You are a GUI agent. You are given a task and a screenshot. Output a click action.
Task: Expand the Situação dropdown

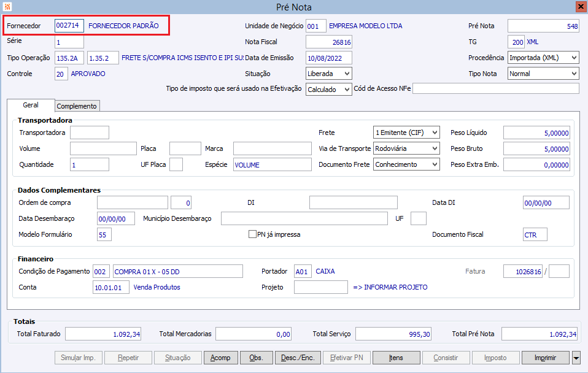point(328,74)
